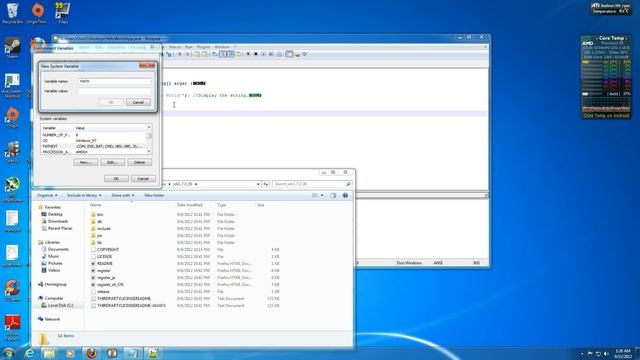Image resolution: width=640 pixels, height=360 pixels.
Task: Open the lib folder in Explorer
Action: tap(99, 242)
